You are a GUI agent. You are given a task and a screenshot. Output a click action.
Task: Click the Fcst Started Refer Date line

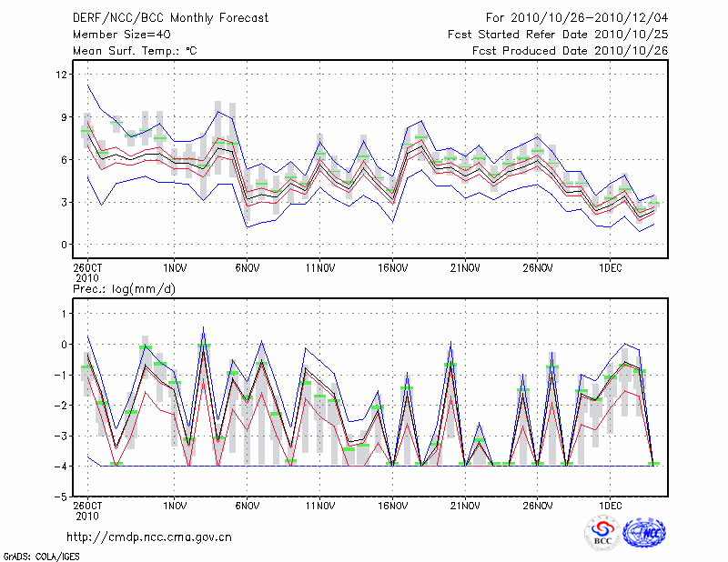click(558, 35)
